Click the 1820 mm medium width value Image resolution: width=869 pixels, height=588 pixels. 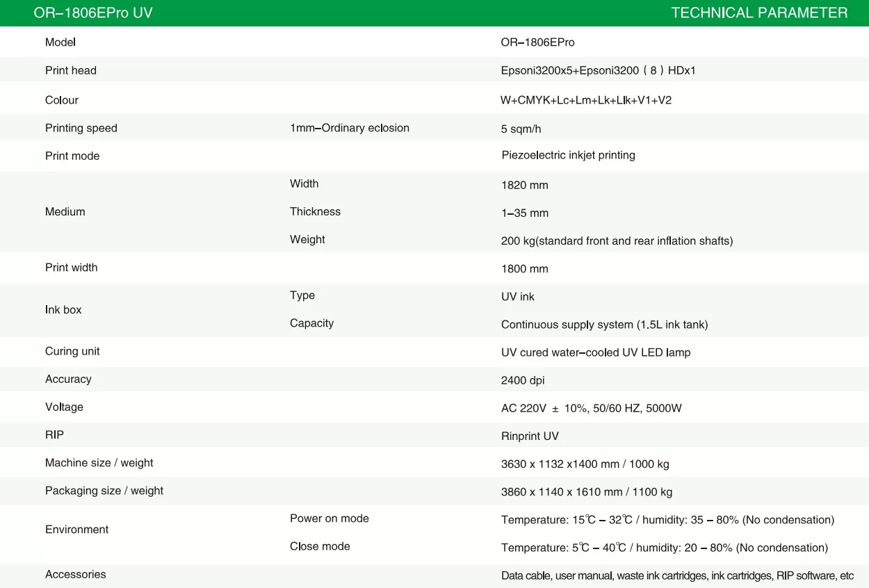[x=524, y=185]
